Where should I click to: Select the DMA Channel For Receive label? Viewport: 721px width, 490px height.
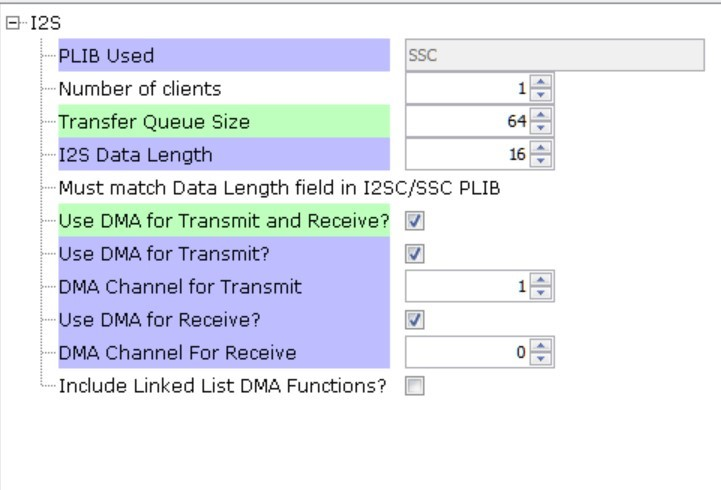coord(177,353)
